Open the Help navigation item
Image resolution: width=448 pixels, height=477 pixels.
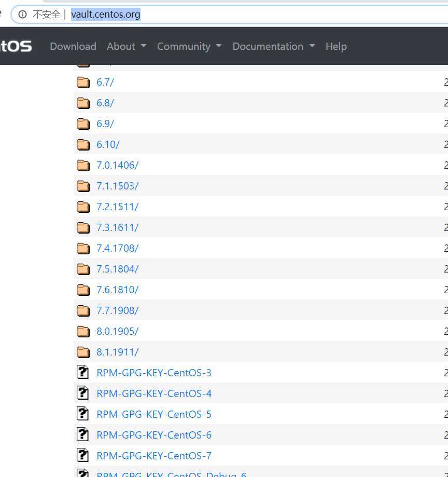pos(336,46)
